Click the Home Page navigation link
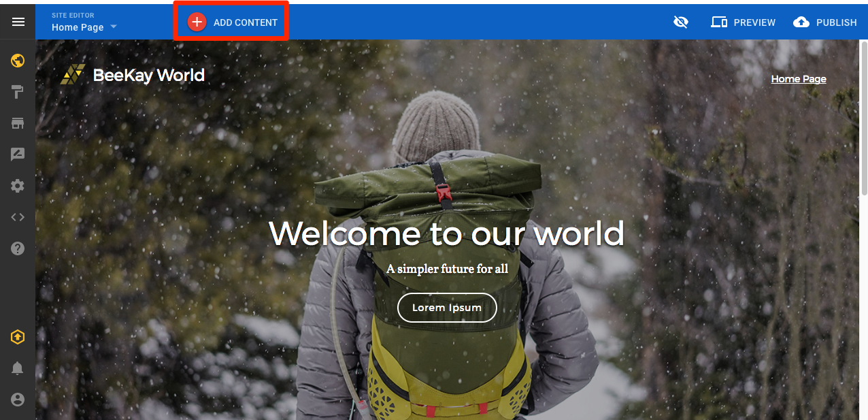This screenshot has width=868, height=420. (799, 79)
